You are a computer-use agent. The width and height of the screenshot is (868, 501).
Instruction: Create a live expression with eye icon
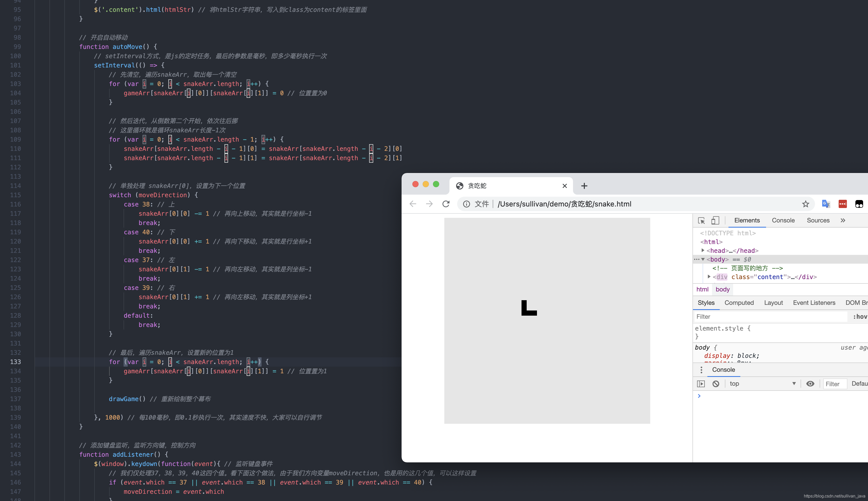810,384
